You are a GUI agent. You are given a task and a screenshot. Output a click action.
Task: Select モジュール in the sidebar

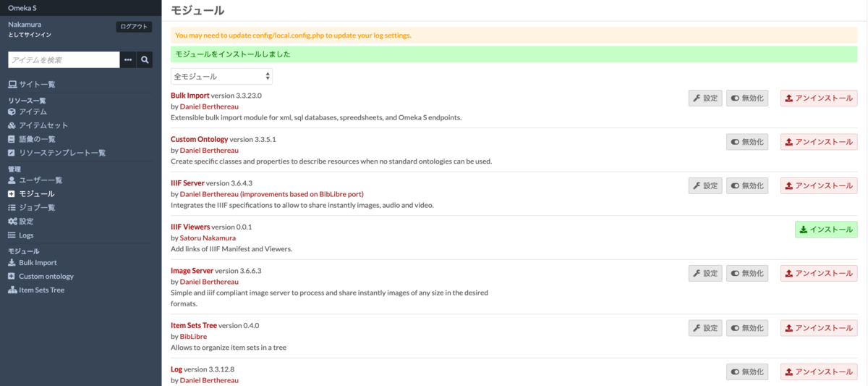[x=30, y=193]
